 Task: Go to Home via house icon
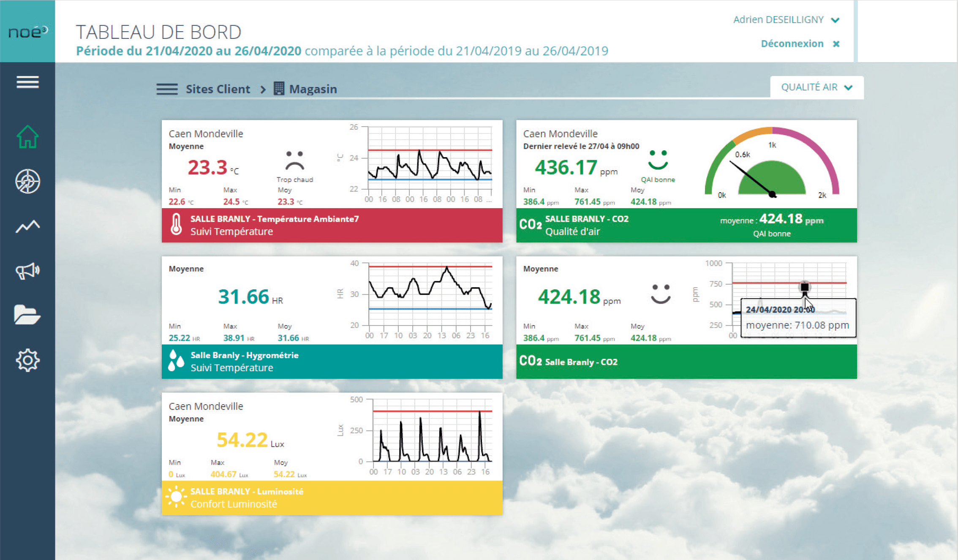pos(27,137)
